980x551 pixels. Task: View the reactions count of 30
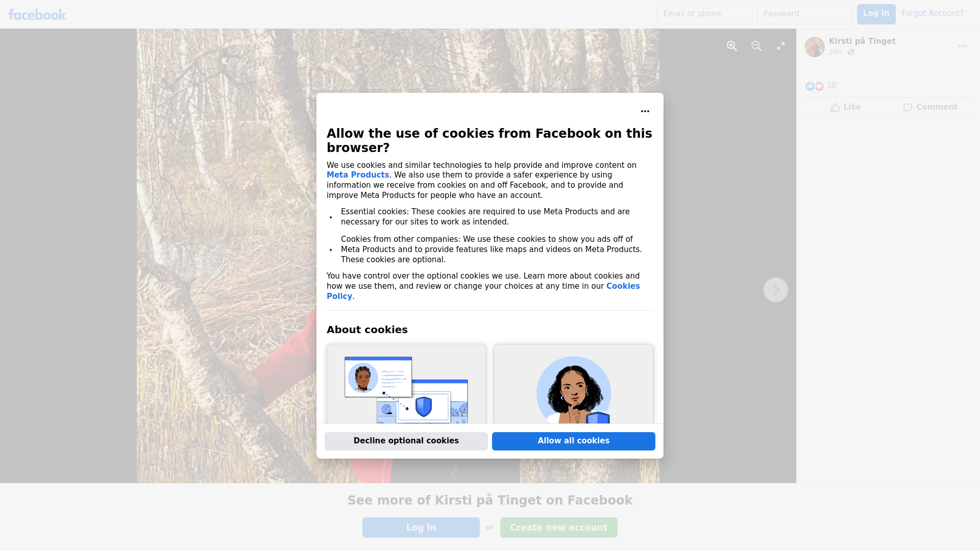click(x=831, y=86)
